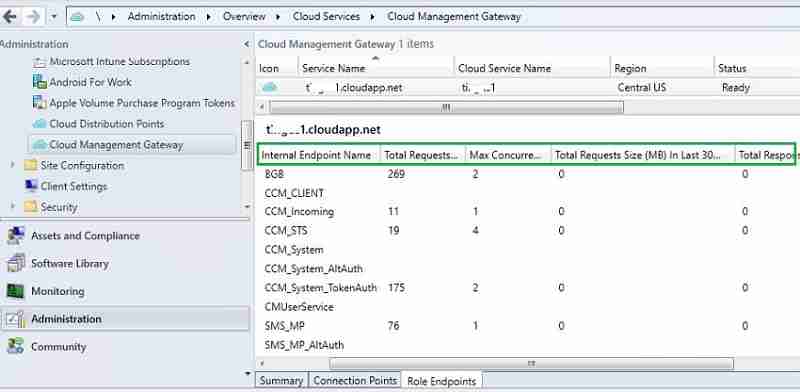This screenshot has height=392, width=800.
Task: Click the Site Configuration folder icon
Action: [31, 165]
